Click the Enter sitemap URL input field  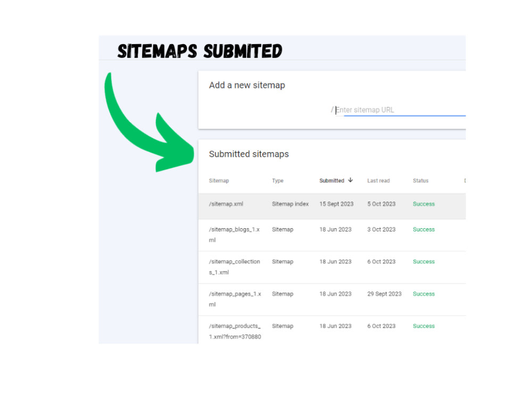click(x=401, y=110)
